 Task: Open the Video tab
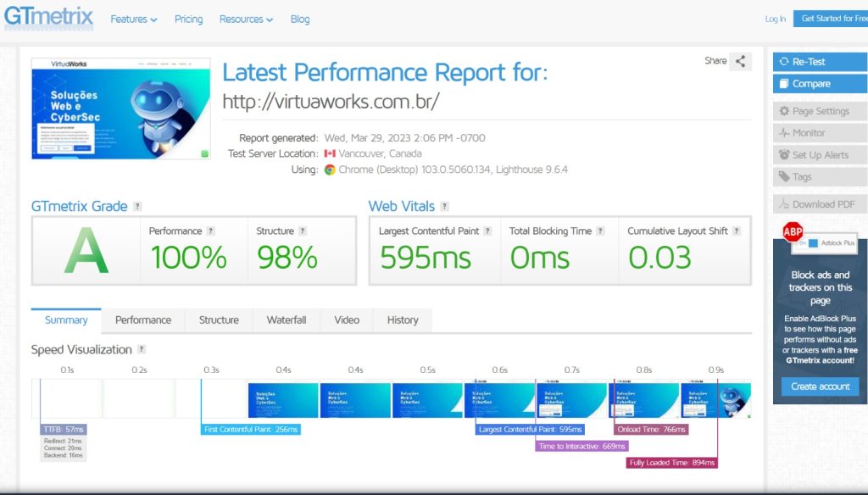[347, 320]
